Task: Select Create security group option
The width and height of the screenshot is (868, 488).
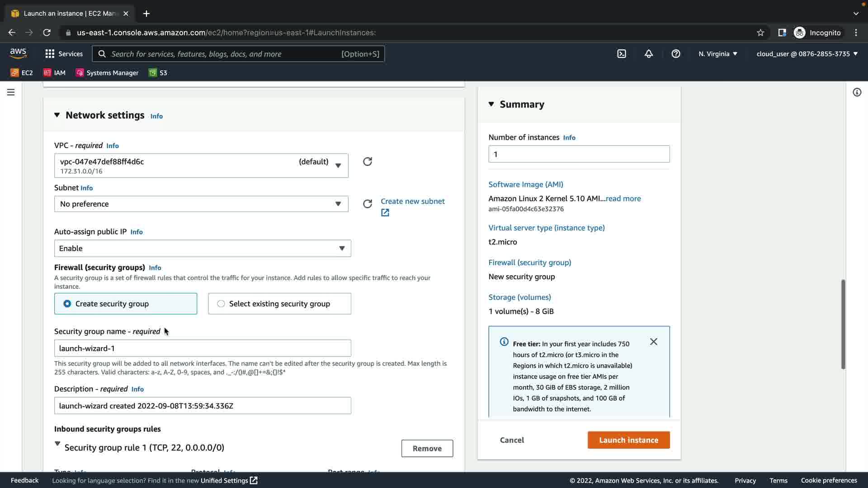Action: pos(67,304)
